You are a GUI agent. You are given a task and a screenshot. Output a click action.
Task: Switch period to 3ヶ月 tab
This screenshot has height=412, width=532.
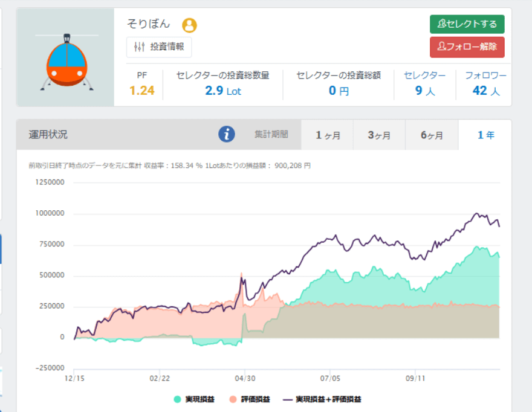379,135
